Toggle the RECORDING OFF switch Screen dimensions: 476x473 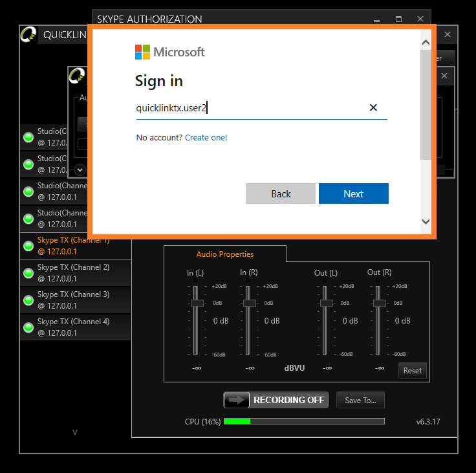point(276,400)
